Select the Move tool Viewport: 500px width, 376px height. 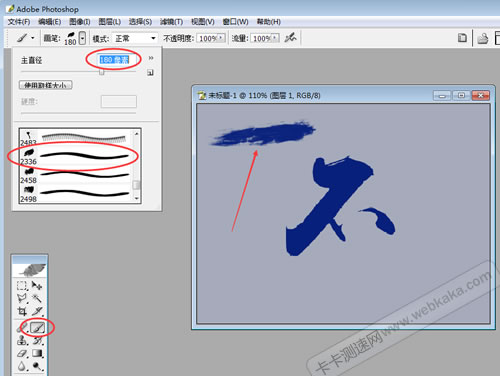tap(37, 286)
